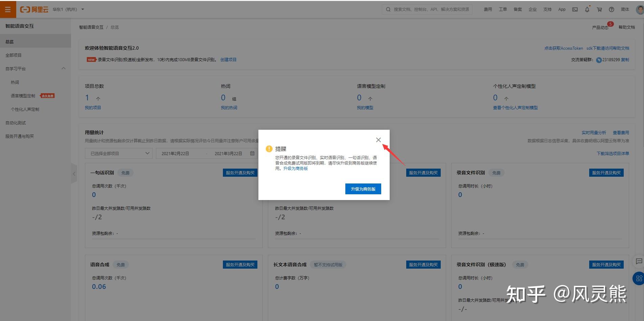644x321 pixels.
Task: Collapse the left sidebar via side arrow
Action: [x=74, y=173]
